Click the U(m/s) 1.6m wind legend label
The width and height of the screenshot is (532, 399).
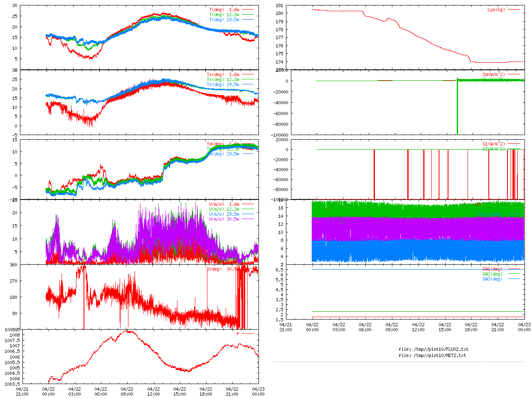[x=224, y=204]
